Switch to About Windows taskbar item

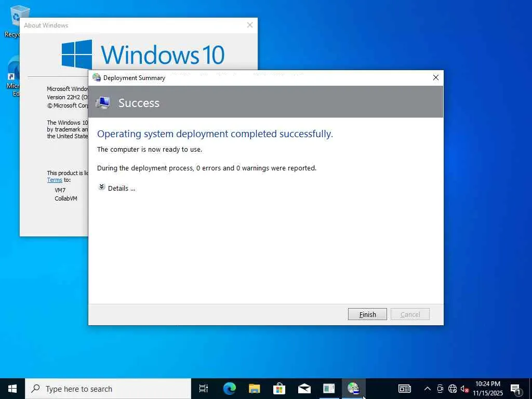[329, 389]
